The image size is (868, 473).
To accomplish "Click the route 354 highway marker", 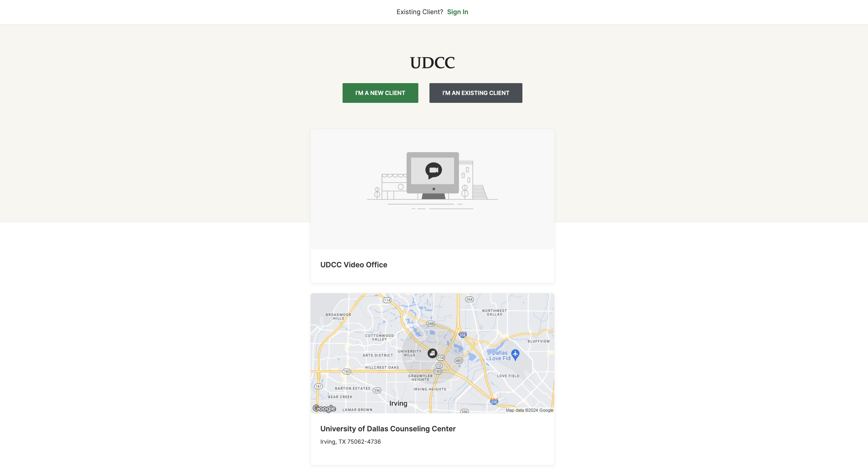I will [469, 299].
